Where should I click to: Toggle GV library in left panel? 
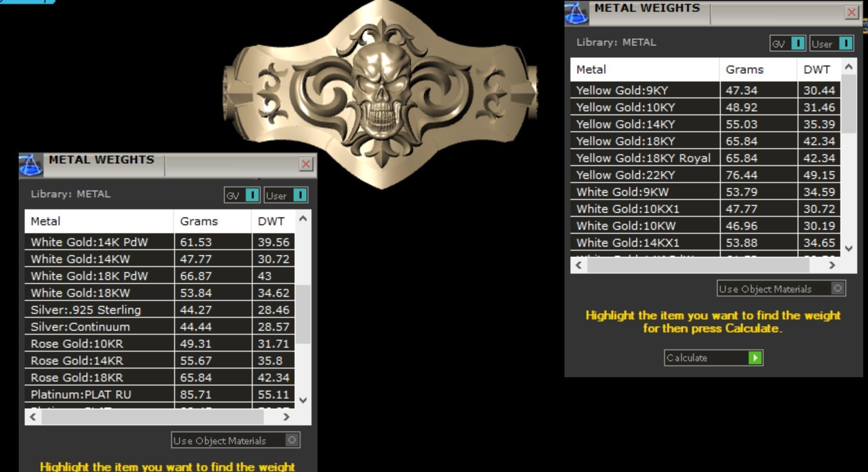pyautogui.click(x=252, y=195)
